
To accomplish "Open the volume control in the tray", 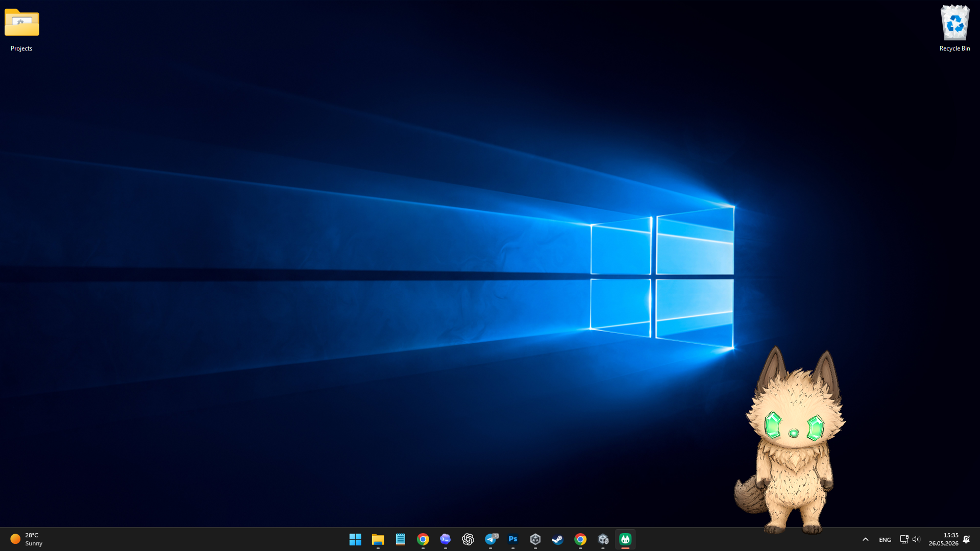I will pos(916,539).
